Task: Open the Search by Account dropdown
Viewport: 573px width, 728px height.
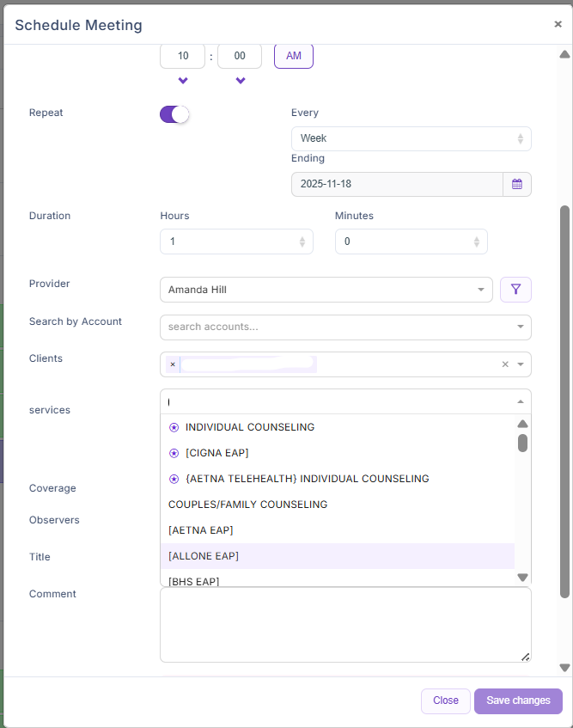Action: pyautogui.click(x=345, y=327)
